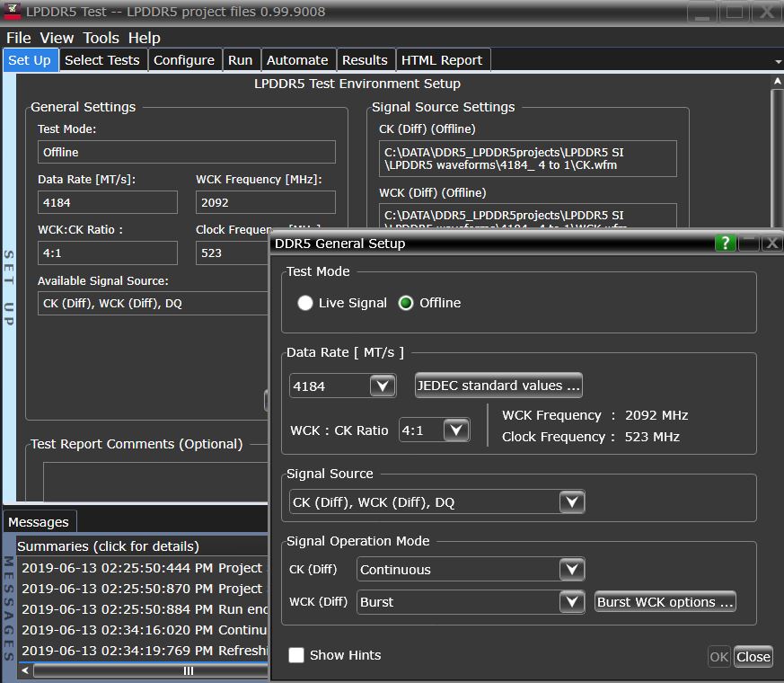Click the green help question mark icon
Screen dimensions: 784x683
725,244
